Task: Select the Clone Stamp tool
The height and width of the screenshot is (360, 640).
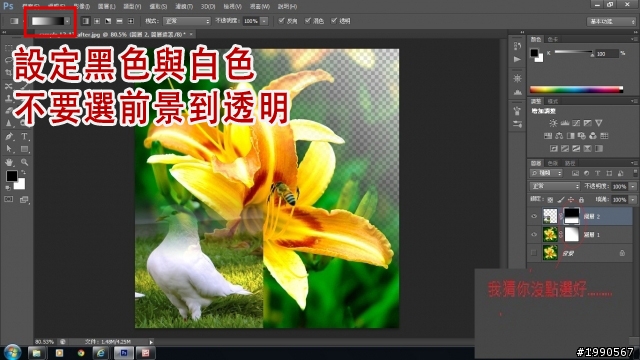Action: pos(9,98)
